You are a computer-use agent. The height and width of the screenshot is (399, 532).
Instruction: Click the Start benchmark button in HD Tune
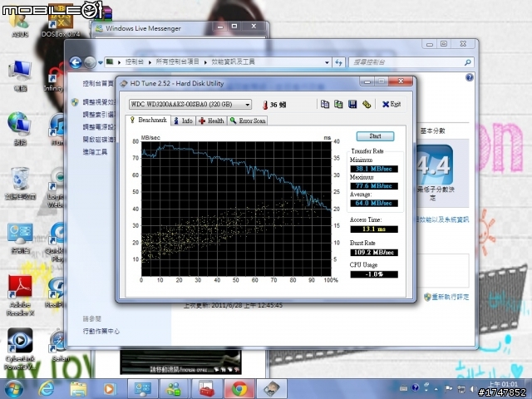[375, 136]
